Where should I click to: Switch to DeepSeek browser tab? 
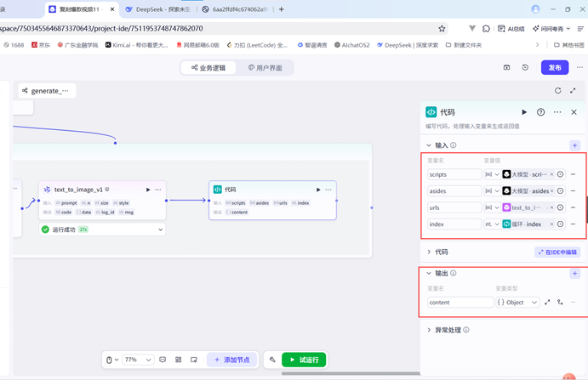pyautogui.click(x=158, y=9)
